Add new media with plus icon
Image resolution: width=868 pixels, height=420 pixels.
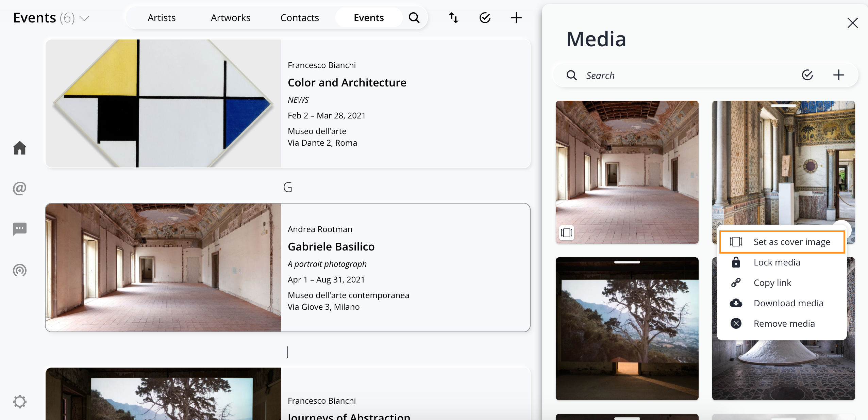[x=839, y=75]
